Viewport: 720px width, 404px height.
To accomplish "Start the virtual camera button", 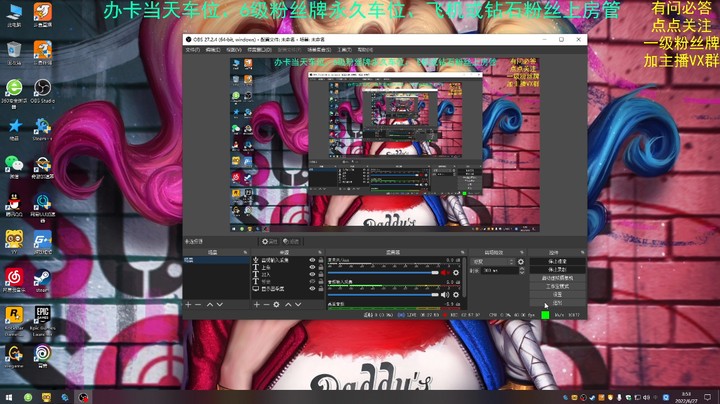I will pyautogui.click(x=557, y=278).
